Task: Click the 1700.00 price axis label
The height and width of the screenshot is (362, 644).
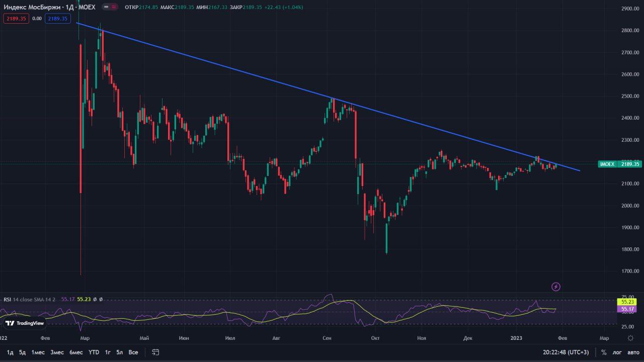Action: 630,271
